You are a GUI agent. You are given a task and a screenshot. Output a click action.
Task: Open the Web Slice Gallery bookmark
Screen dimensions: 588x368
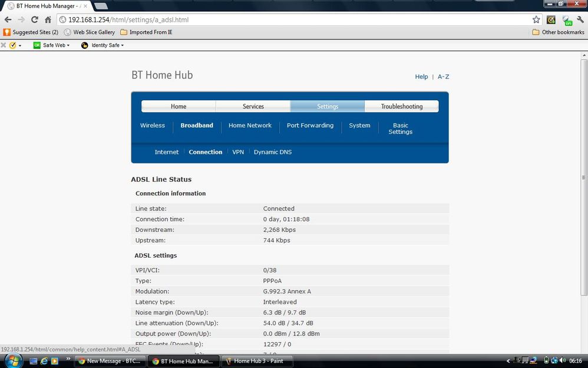(x=90, y=32)
